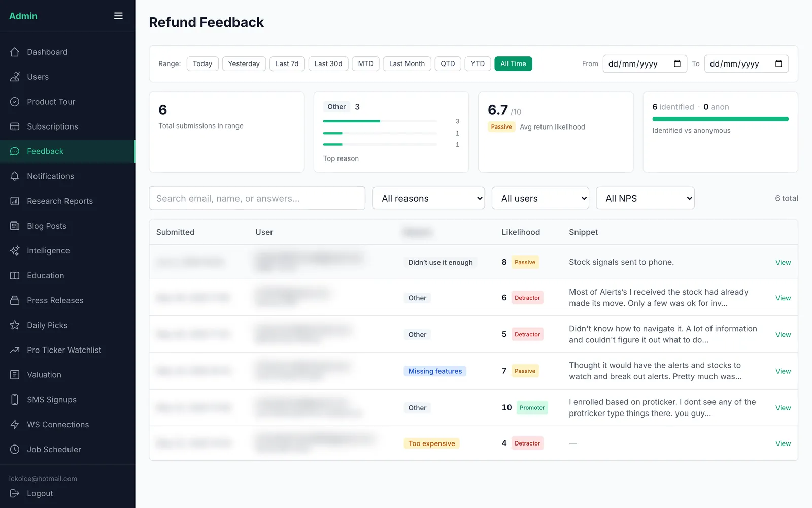Select the YTD range filter

478,63
